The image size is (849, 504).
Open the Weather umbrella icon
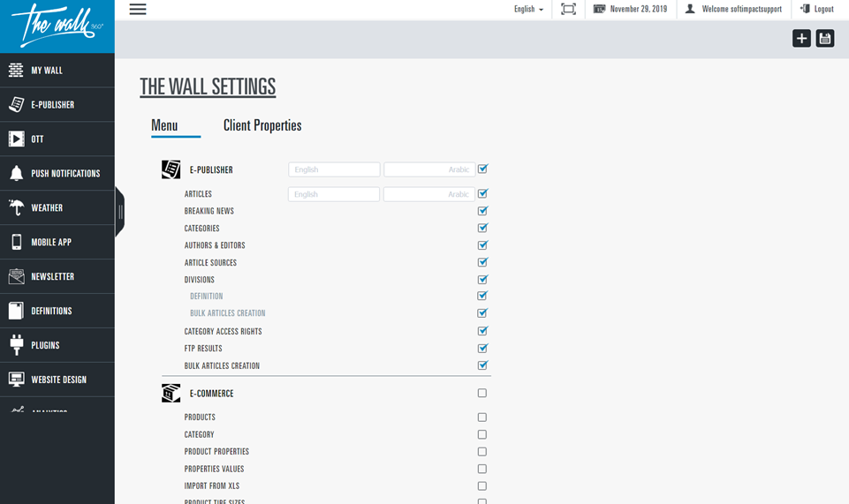tap(16, 207)
